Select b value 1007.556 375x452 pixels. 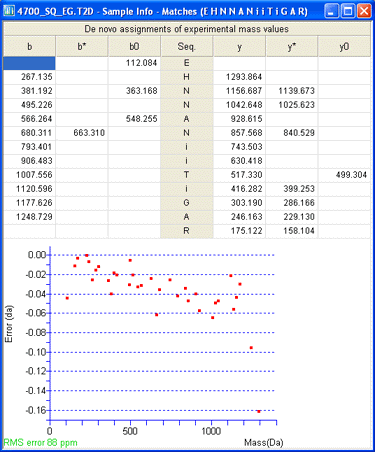point(34,175)
